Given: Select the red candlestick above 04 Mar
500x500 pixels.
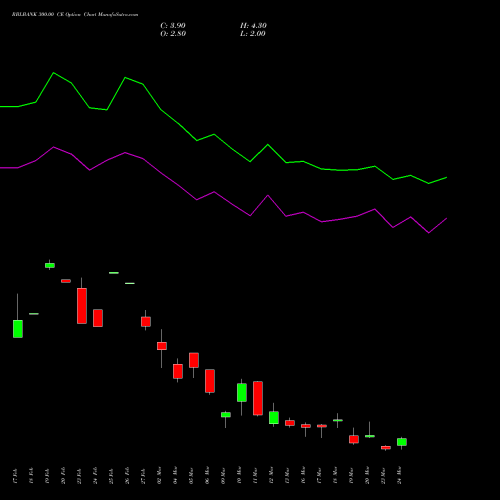Looking at the screenshot, I should point(178,371).
